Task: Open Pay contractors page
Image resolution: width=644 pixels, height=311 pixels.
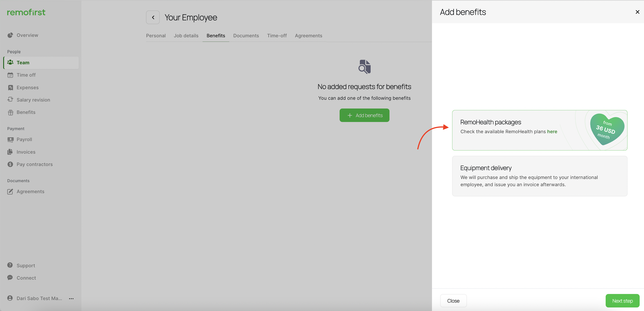Action: tap(35, 164)
